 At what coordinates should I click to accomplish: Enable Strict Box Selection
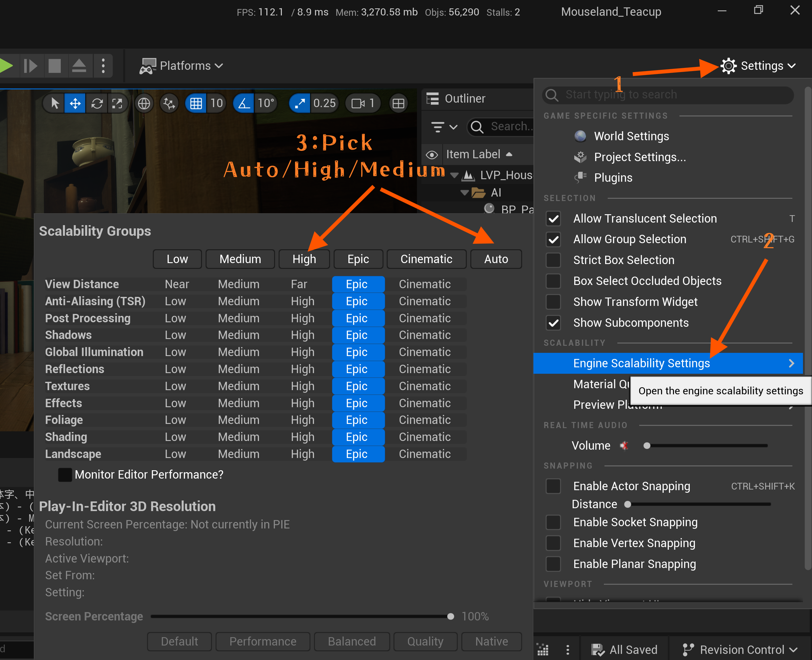coord(553,260)
